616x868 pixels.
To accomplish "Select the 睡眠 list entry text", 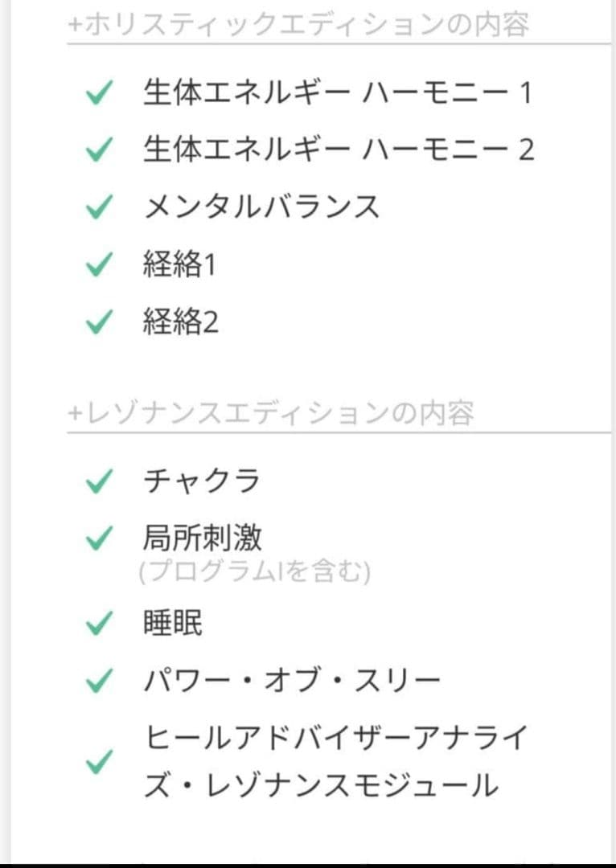I will [x=173, y=623].
